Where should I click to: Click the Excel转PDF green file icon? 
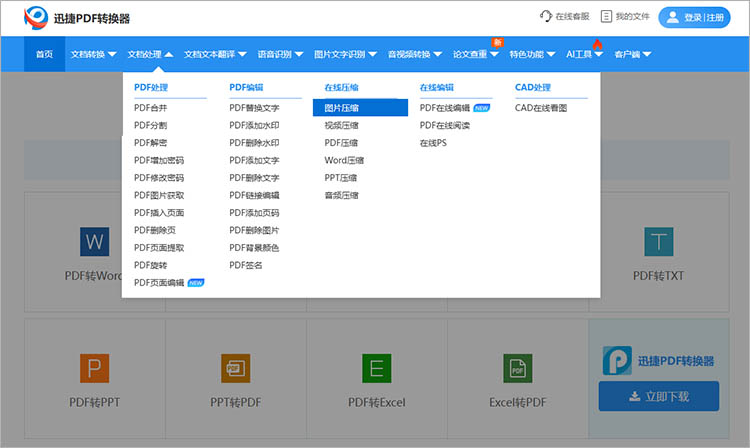pyautogui.click(x=518, y=368)
